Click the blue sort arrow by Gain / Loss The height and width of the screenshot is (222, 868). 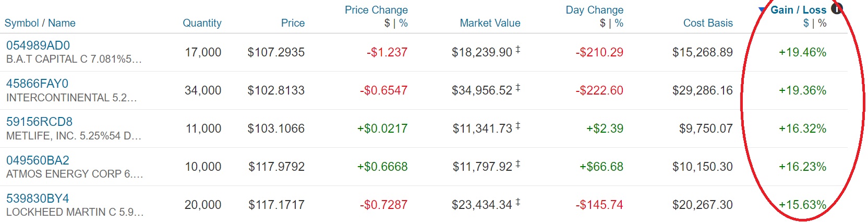pos(762,10)
